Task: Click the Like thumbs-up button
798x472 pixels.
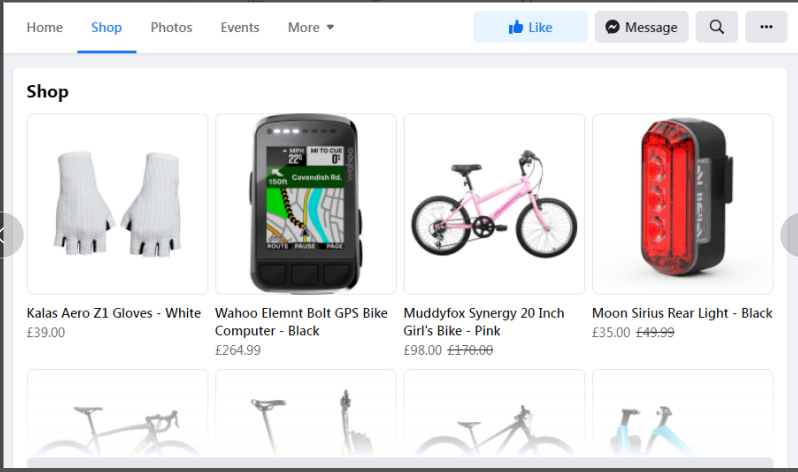Action: pos(530,27)
